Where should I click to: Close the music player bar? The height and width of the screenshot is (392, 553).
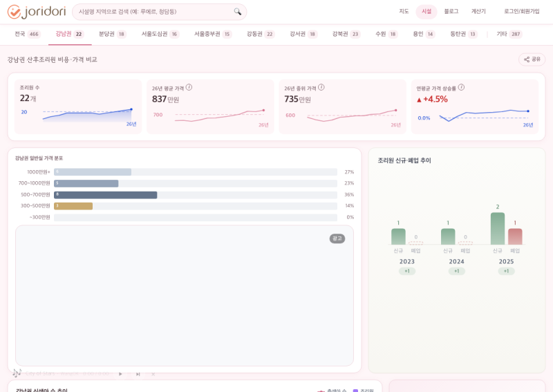153,374
